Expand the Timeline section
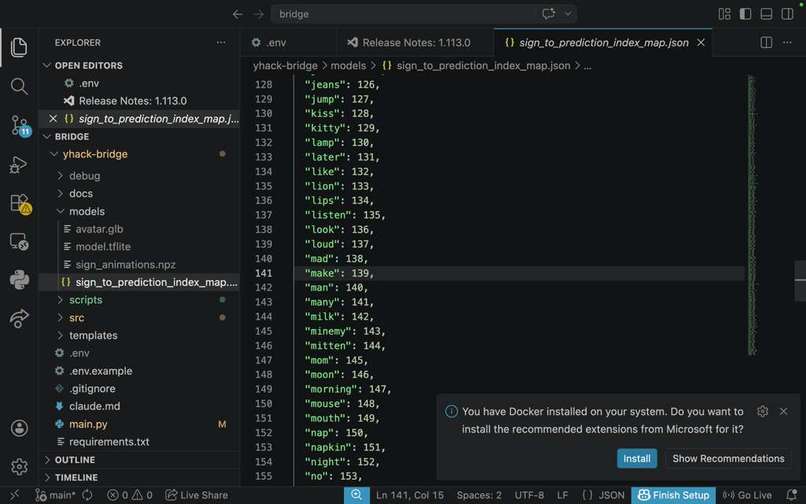Image resolution: width=806 pixels, height=504 pixels. point(47,477)
